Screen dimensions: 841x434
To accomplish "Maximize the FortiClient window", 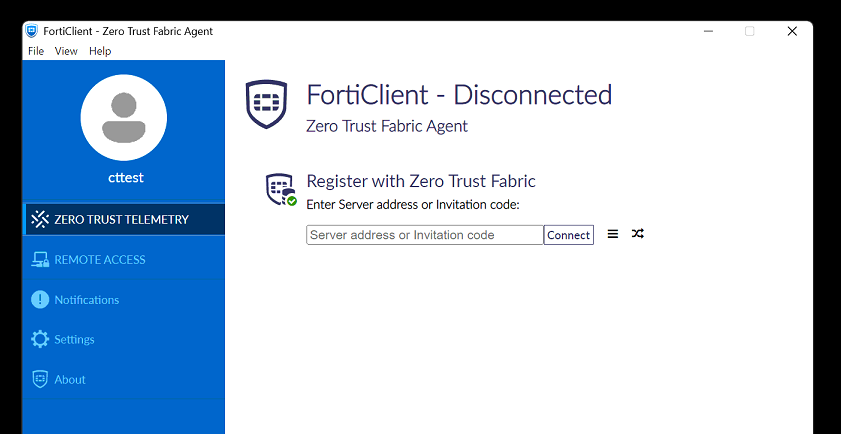I will point(750,31).
